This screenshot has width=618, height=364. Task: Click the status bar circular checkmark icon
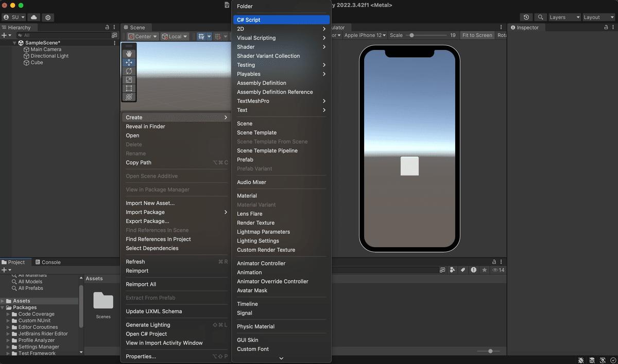pyautogui.click(x=613, y=360)
